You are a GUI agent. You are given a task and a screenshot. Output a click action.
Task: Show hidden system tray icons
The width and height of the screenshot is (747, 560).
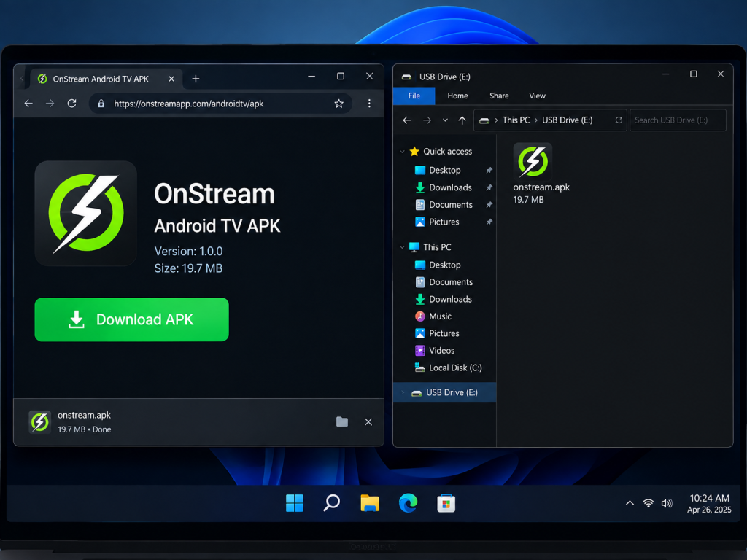coord(630,503)
